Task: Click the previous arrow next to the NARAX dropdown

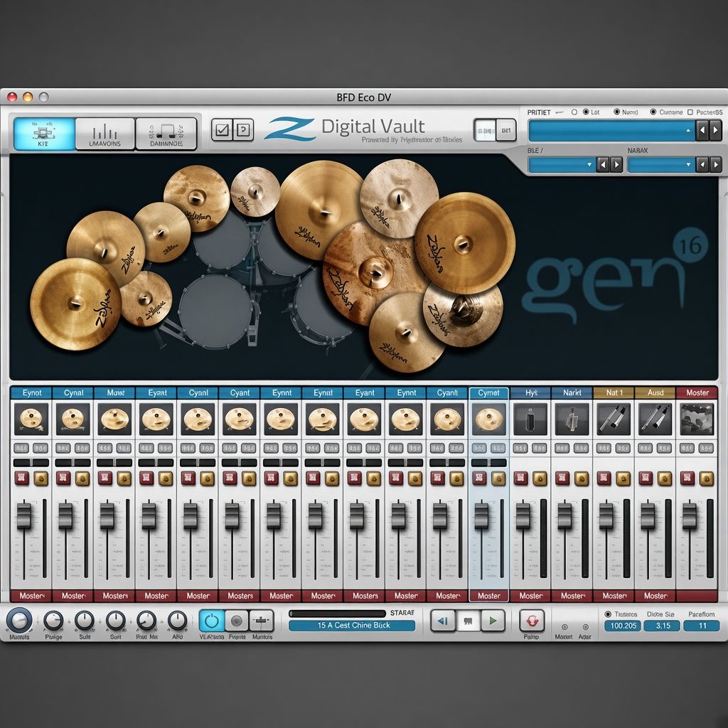Action: (702, 164)
